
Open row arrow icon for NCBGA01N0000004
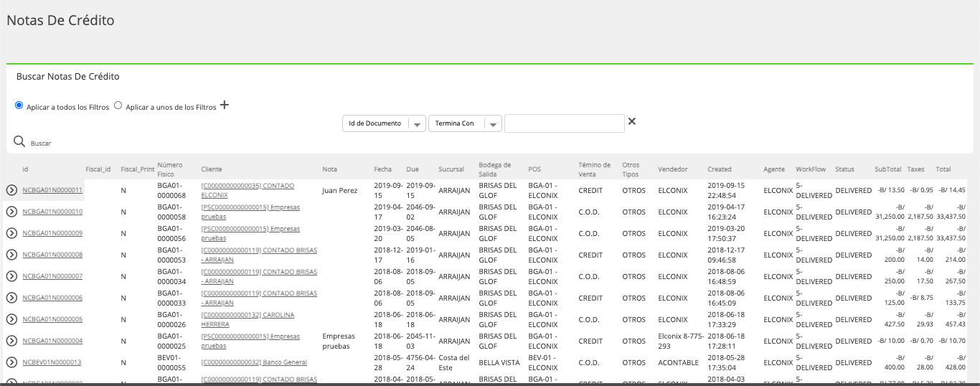coord(11,341)
